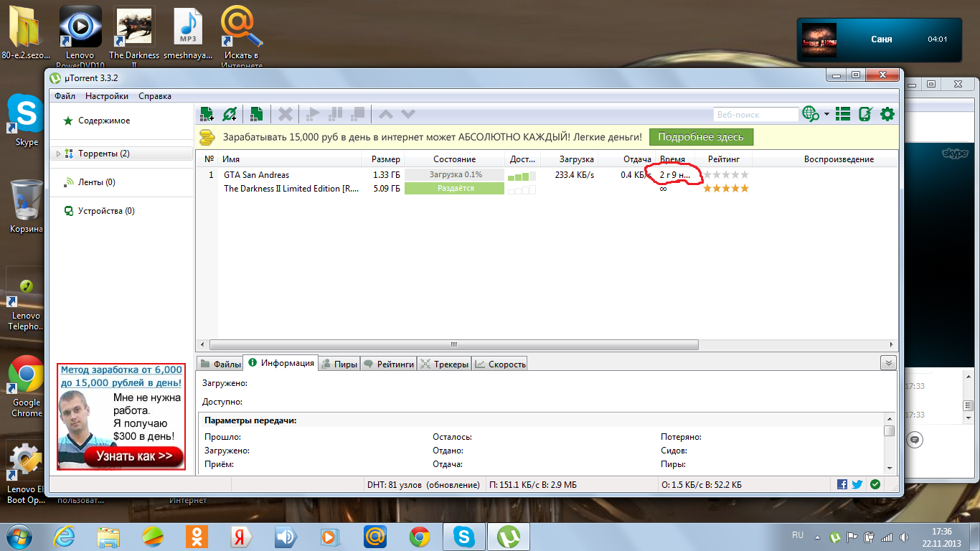Image resolution: width=980 pixels, height=551 pixels.
Task: Select The Darkness II Limited Edition torrent
Action: tap(548, 188)
